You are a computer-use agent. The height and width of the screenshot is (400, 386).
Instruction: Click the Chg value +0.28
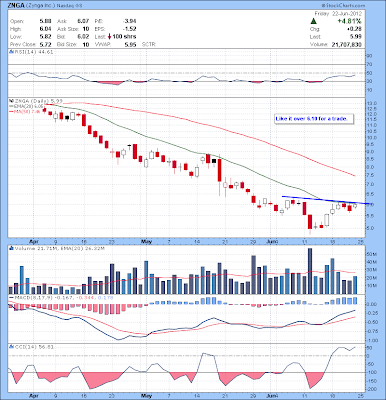[x=355, y=29]
